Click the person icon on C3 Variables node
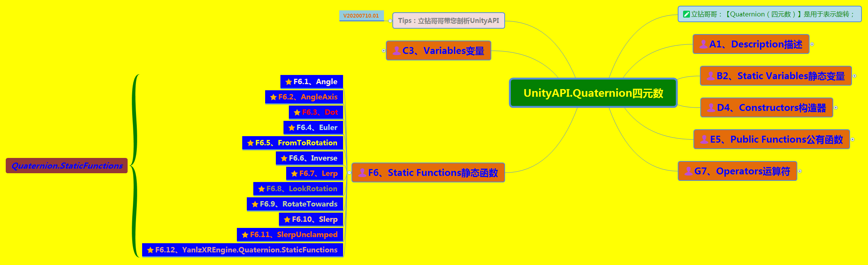868x265 pixels. click(397, 50)
